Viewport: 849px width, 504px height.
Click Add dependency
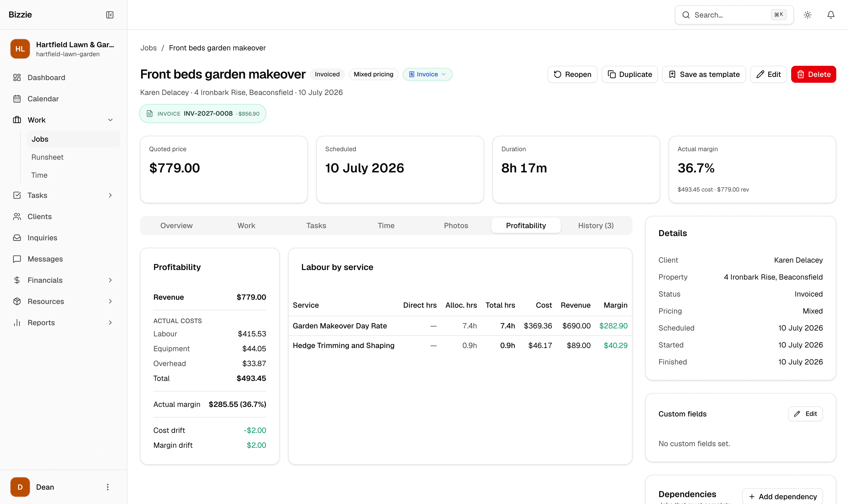coord(783,497)
